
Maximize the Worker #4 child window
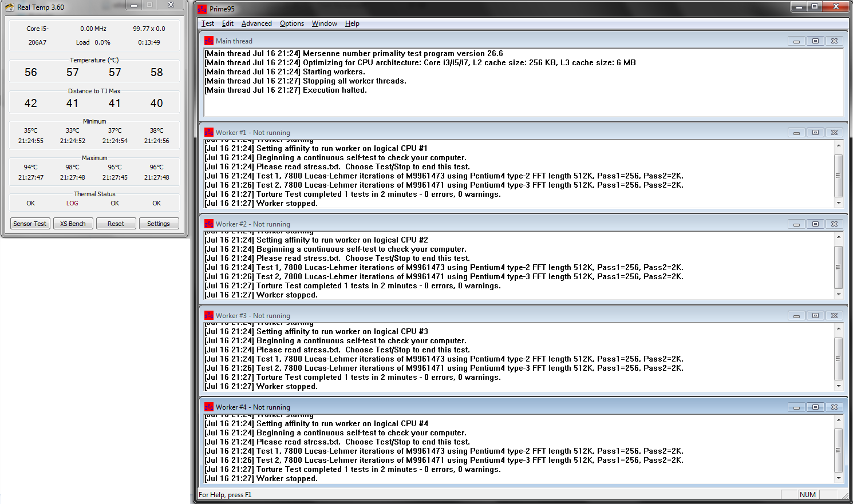coord(815,407)
